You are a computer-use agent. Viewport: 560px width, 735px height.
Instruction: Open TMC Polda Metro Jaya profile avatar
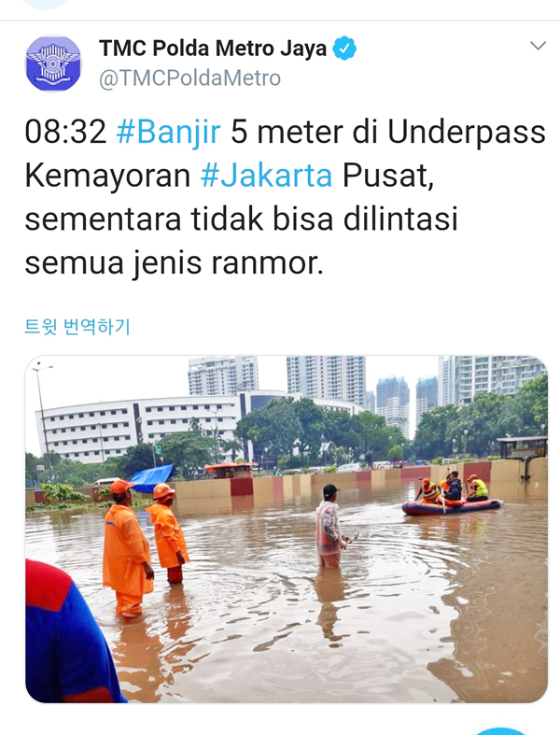53,64
